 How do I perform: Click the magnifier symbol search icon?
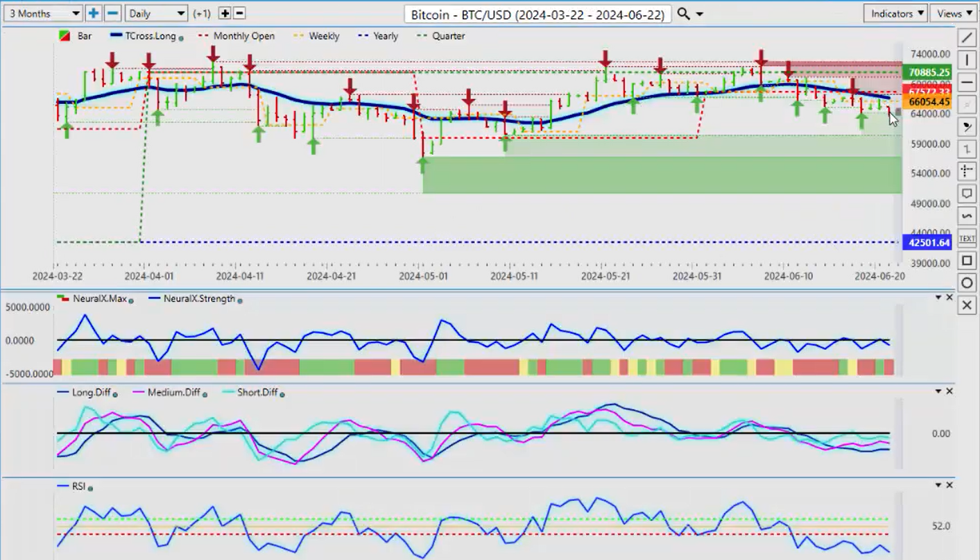pyautogui.click(x=683, y=13)
